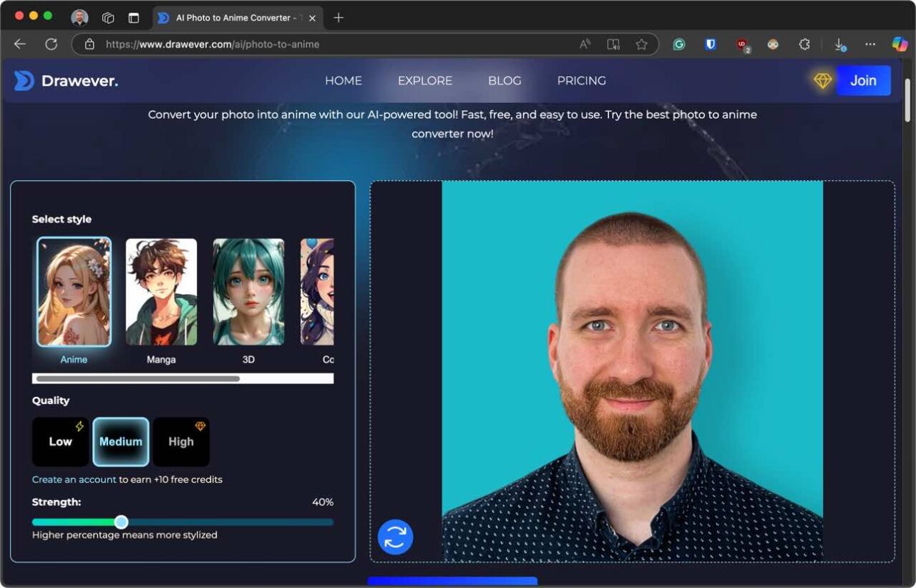Click the Join button
Image resolution: width=916 pixels, height=588 pixels.
[x=863, y=80]
